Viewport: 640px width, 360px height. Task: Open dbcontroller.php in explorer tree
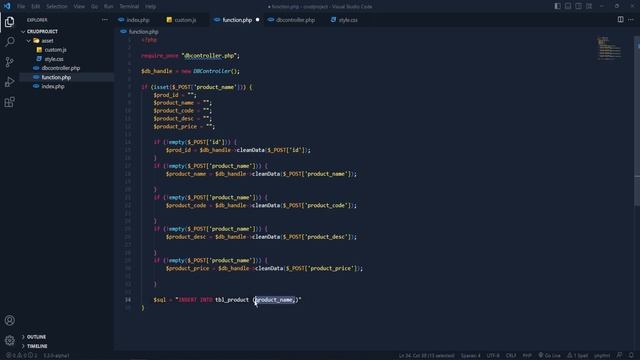pyautogui.click(x=67, y=68)
